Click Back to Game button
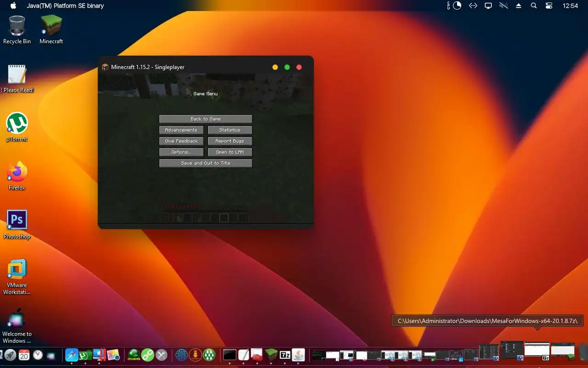Image resolution: width=588 pixels, height=368 pixels. pyautogui.click(x=206, y=119)
